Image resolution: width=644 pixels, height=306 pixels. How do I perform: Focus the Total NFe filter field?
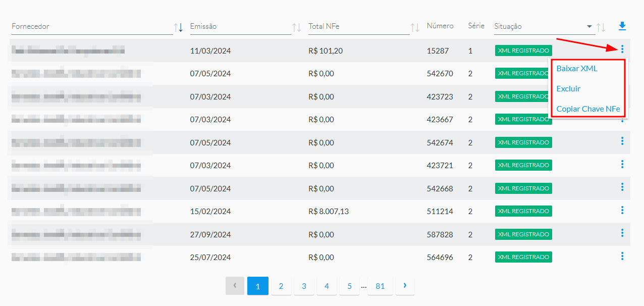358,26
